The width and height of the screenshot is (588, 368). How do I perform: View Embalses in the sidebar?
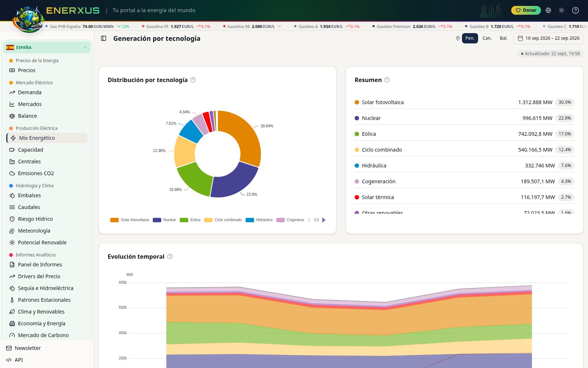pyautogui.click(x=47, y=195)
